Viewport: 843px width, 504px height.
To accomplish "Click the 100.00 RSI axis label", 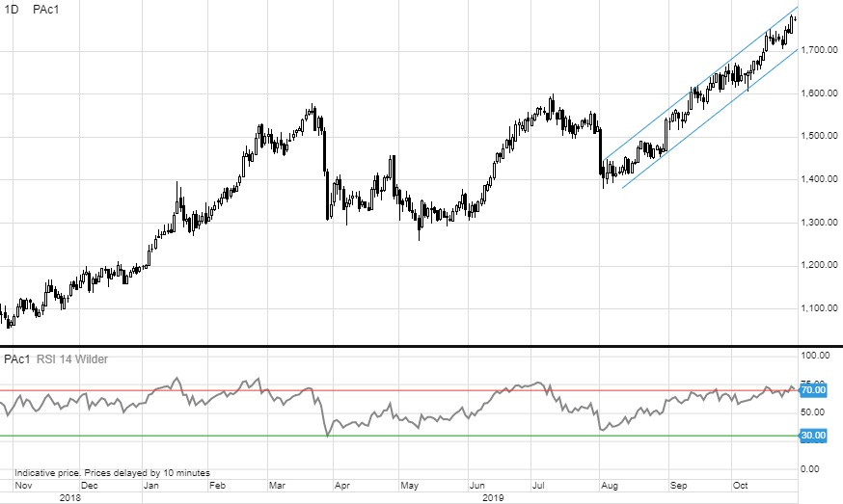I will (x=815, y=356).
